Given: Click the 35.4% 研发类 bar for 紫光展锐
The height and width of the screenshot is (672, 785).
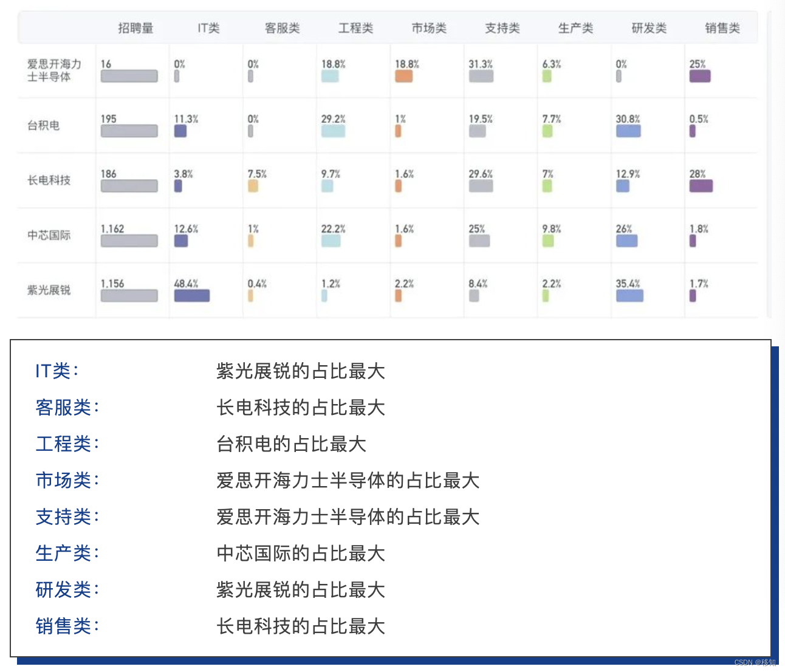Looking at the screenshot, I should tap(629, 296).
